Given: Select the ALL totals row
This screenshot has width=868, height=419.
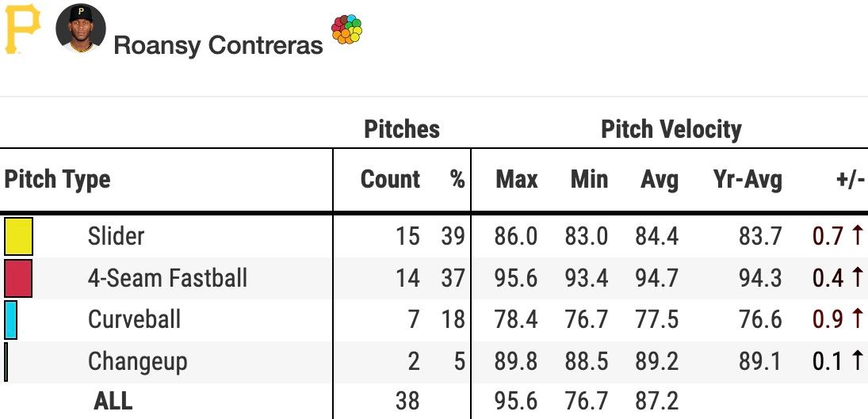Looking at the screenshot, I should 434,401.
